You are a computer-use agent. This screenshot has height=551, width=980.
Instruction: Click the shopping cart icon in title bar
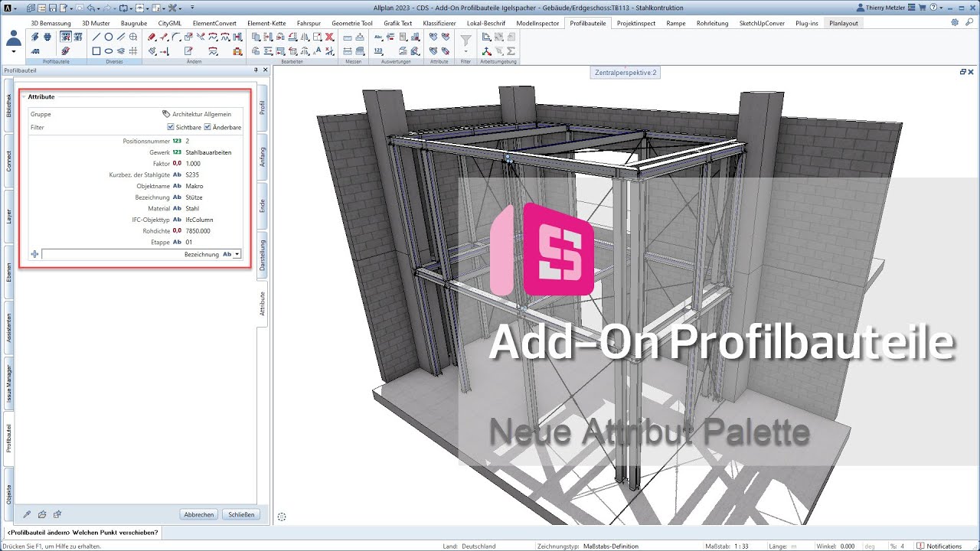pos(922,8)
